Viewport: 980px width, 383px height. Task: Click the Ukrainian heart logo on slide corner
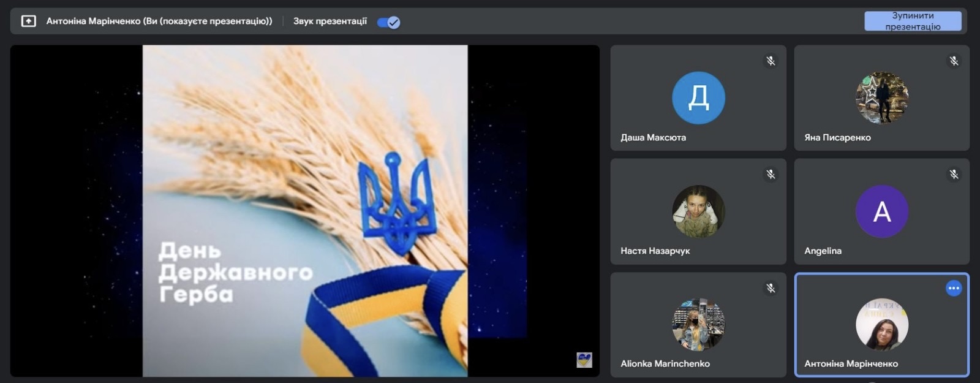point(584,360)
